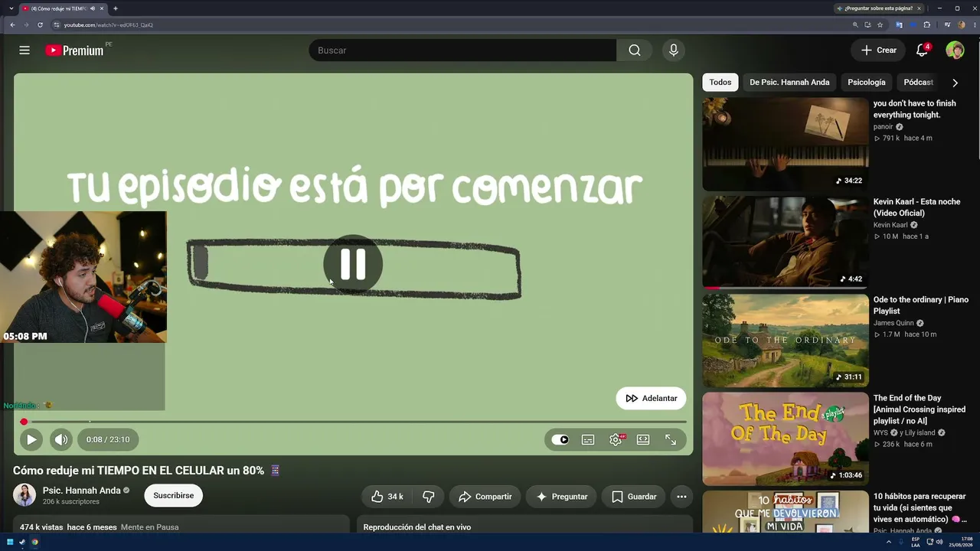Screen dimensions: 980x551
Task: Close the YouTube browser tab
Action: pos(102,8)
